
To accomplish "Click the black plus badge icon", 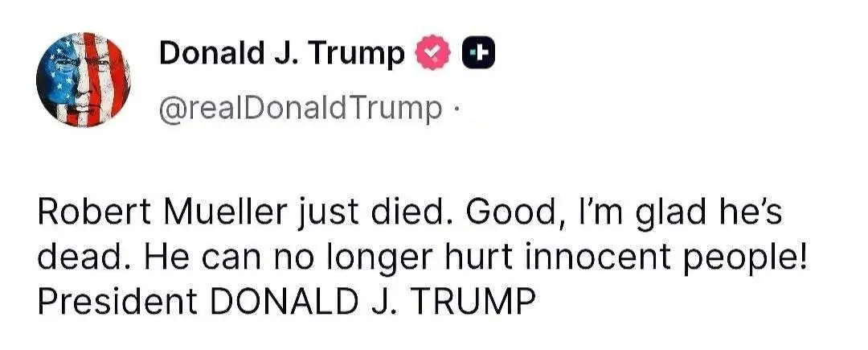I will tap(476, 54).
